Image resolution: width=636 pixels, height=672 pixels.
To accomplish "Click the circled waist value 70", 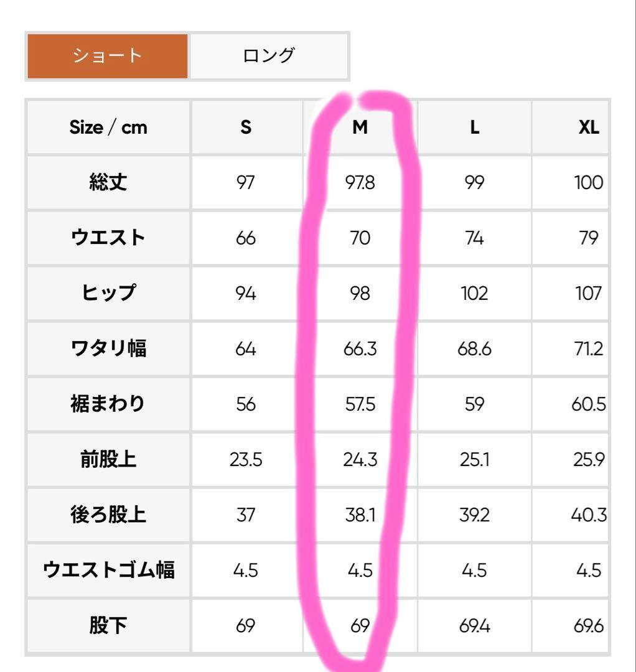I will pos(360,238).
